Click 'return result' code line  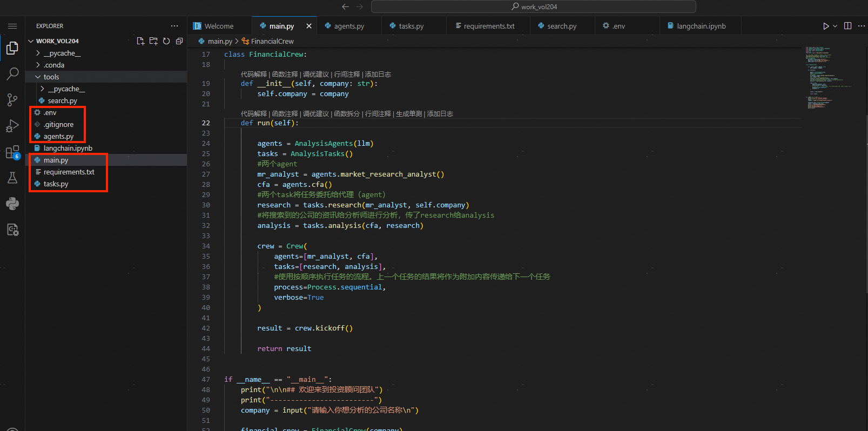point(284,348)
